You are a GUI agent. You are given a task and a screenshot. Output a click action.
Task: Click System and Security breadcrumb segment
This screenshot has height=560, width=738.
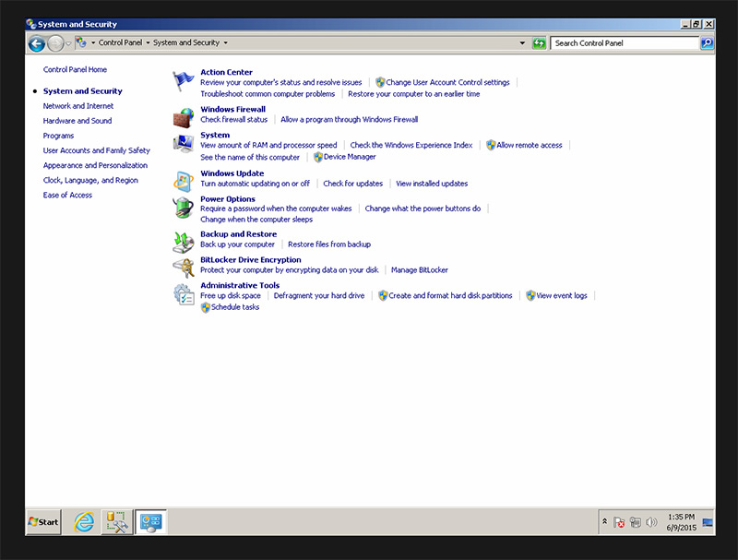point(186,42)
